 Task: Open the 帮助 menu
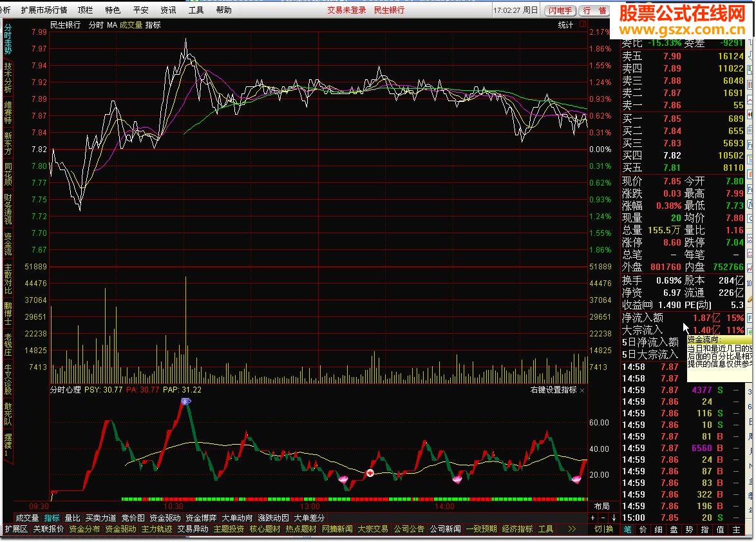[x=223, y=10]
